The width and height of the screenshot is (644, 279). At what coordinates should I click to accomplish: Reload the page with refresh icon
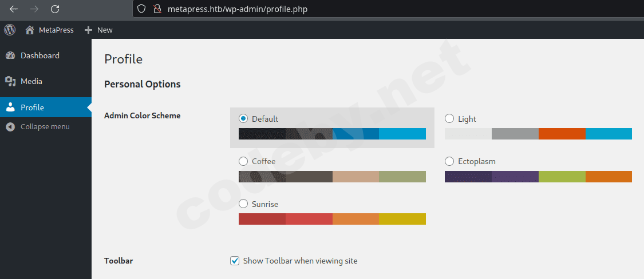(x=55, y=9)
